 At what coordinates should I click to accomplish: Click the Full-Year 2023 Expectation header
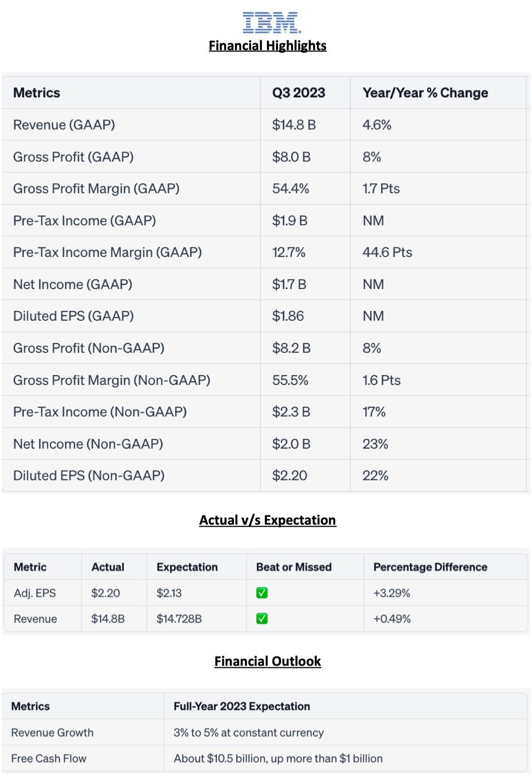click(242, 706)
